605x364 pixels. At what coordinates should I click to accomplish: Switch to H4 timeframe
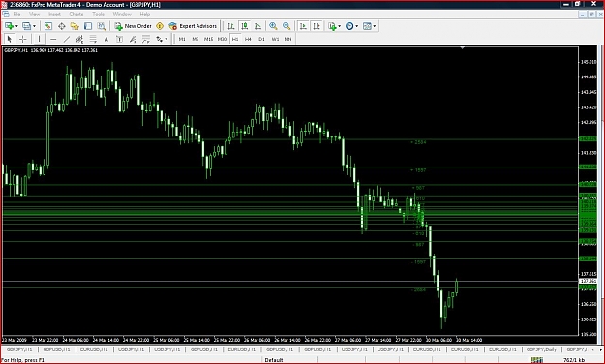(x=248, y=39)
